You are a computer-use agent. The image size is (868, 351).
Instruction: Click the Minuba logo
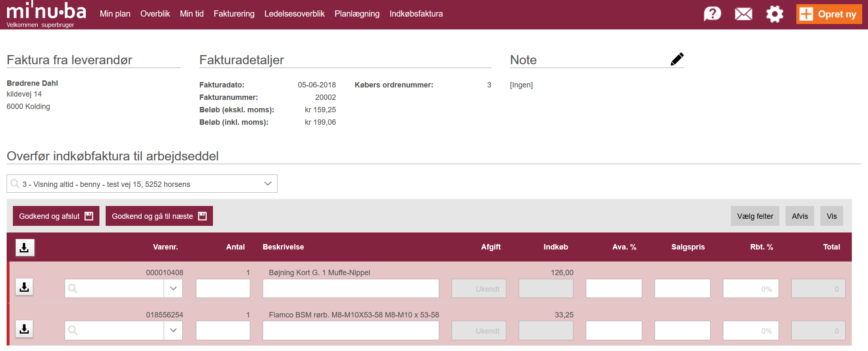[x=46, y=11]
